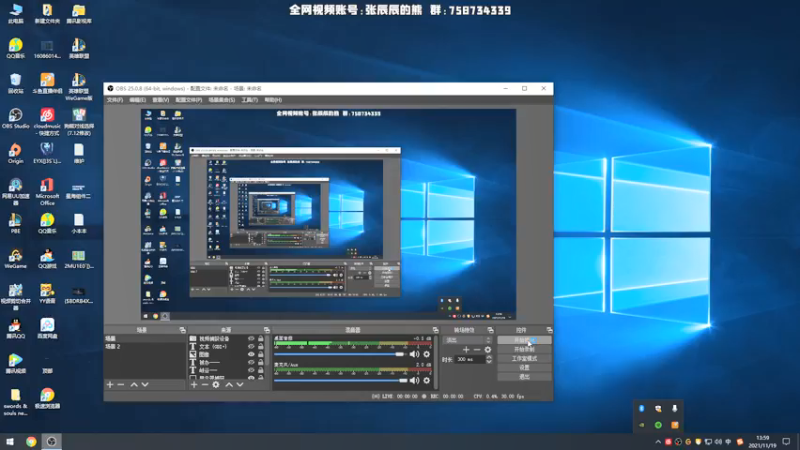
Task: Click the 退出 exit button
Action: (524, 377)
